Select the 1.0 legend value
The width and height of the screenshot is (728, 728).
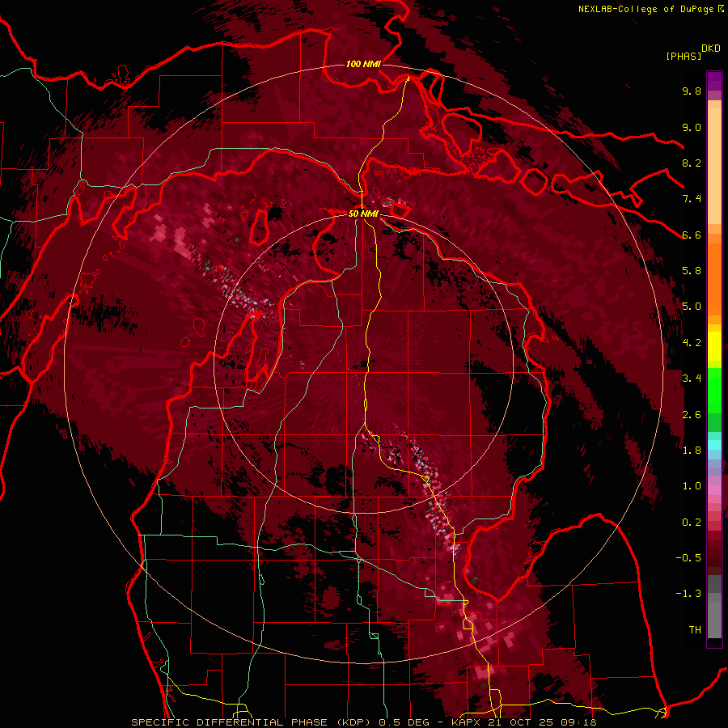[692, 486]
